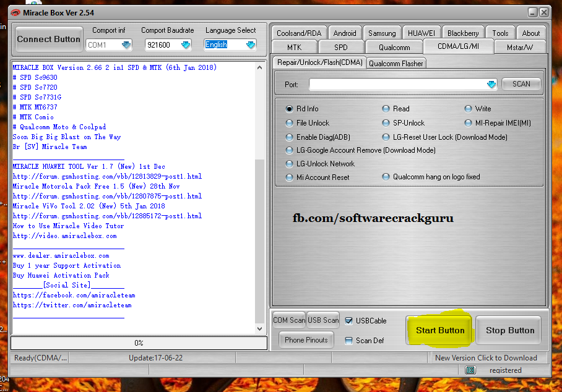The width and height of the screenshot is (562, 392).
Task: Open the Mstar/W tab
Action: [x=520, y=47]
